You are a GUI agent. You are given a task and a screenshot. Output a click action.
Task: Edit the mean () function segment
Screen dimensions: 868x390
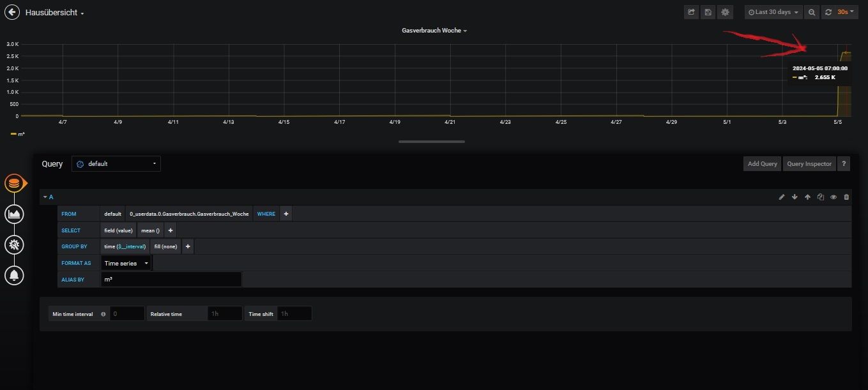coord(150,230)
